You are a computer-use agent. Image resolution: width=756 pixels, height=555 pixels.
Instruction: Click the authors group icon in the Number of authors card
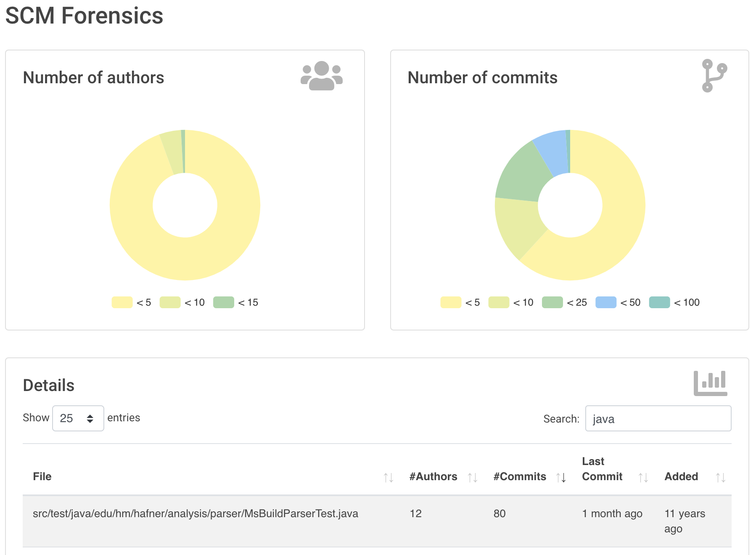click(x=322, y=76)
